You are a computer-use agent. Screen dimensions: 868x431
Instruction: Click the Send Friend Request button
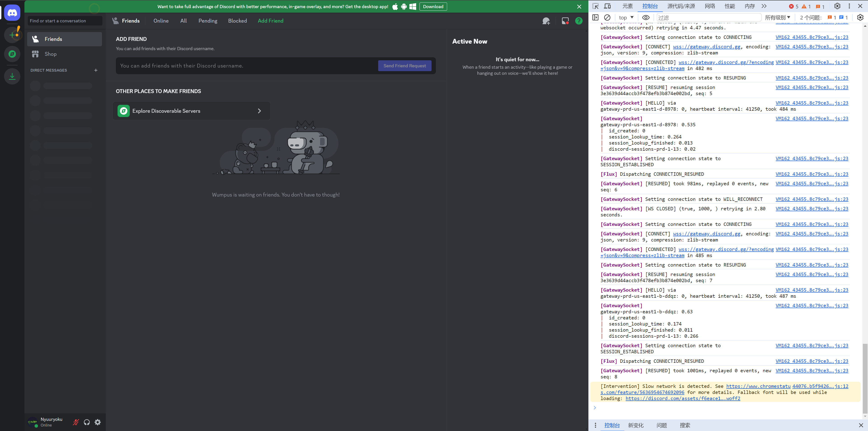pyautogui.click(x=405, y=66)
